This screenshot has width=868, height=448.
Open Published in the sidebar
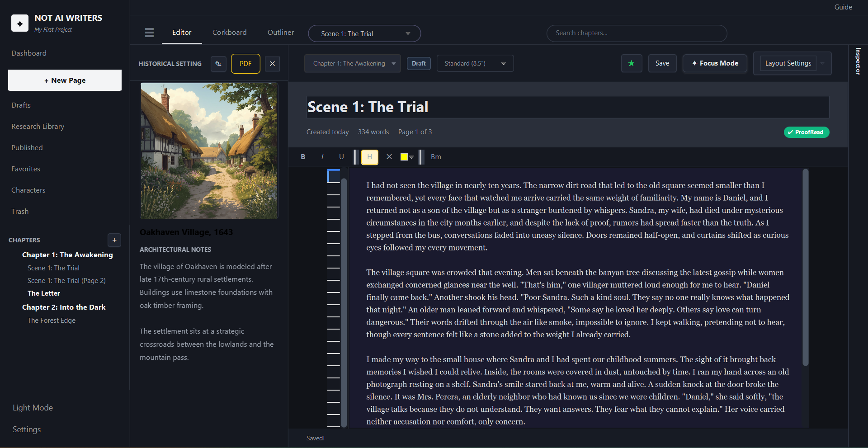27,148
